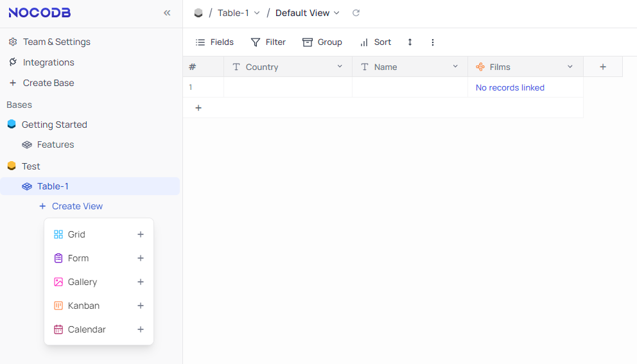Click plus icon next to Calendar

click(141, 329)
